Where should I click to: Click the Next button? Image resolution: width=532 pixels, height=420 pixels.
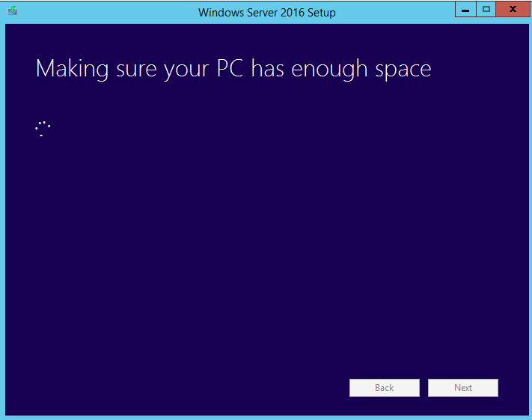(x=462, y=387)
